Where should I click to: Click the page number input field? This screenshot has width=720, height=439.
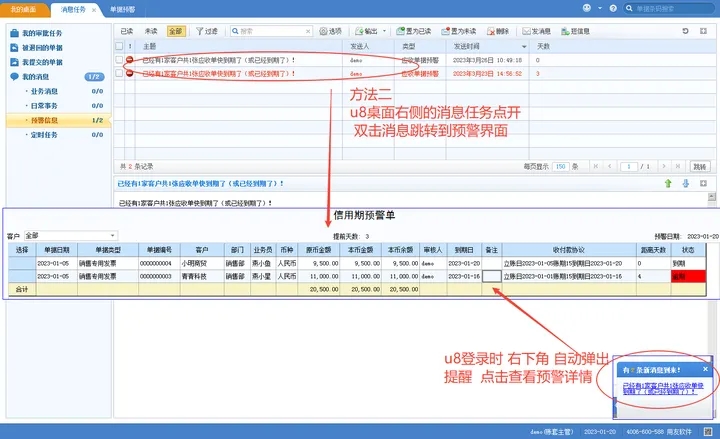coord(629,166)
